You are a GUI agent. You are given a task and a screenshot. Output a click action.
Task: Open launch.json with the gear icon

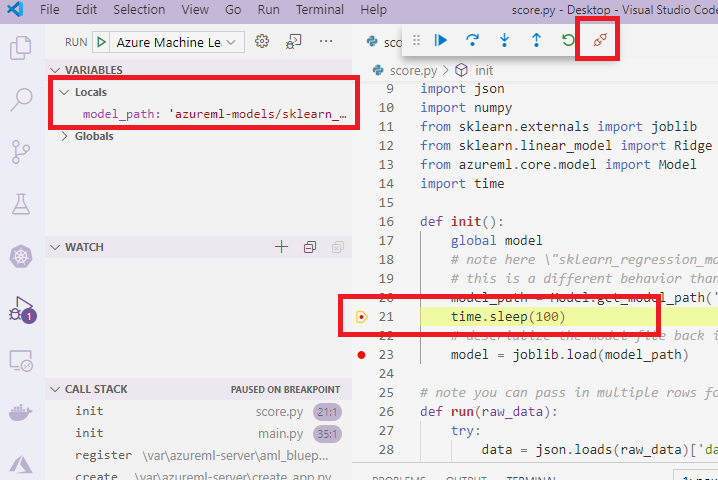click(263, 42)
